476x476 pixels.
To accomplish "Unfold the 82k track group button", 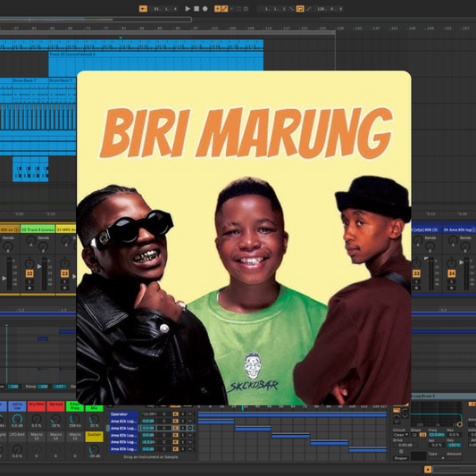I will 17,230.
